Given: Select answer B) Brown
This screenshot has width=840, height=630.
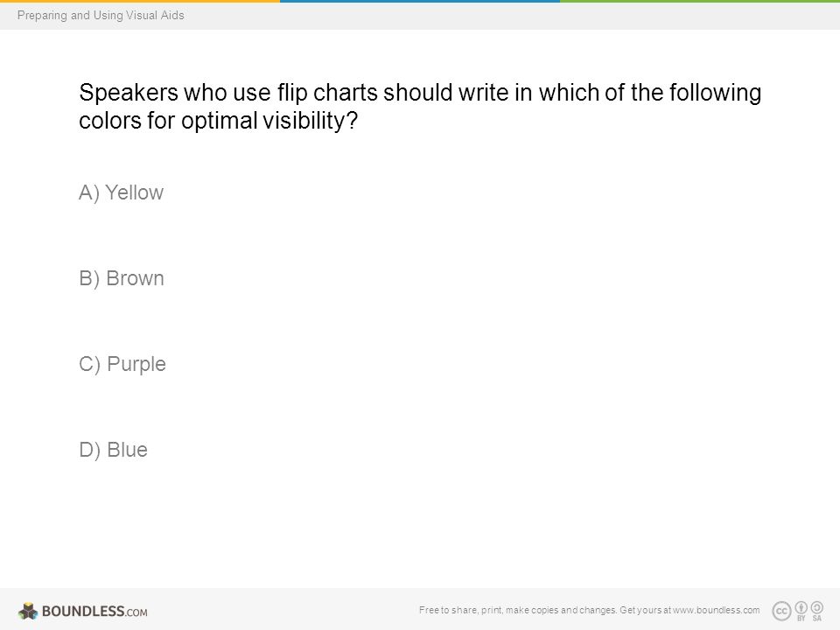Looking at the screenshot, I should coord(122,278).
